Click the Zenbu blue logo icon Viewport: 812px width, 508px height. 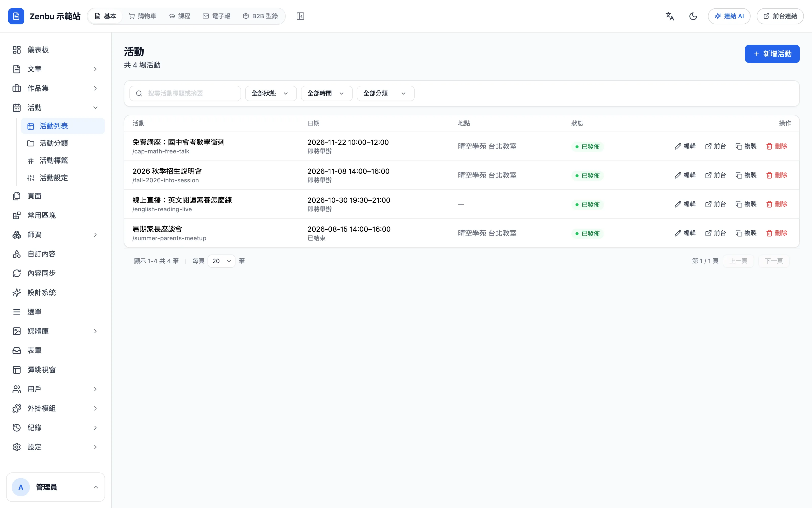pos(16,16)
